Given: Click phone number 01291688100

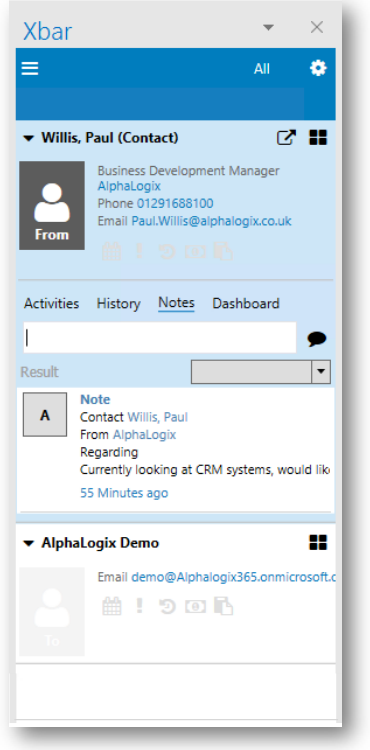Looking at the screenshot, I should (175, 203).
